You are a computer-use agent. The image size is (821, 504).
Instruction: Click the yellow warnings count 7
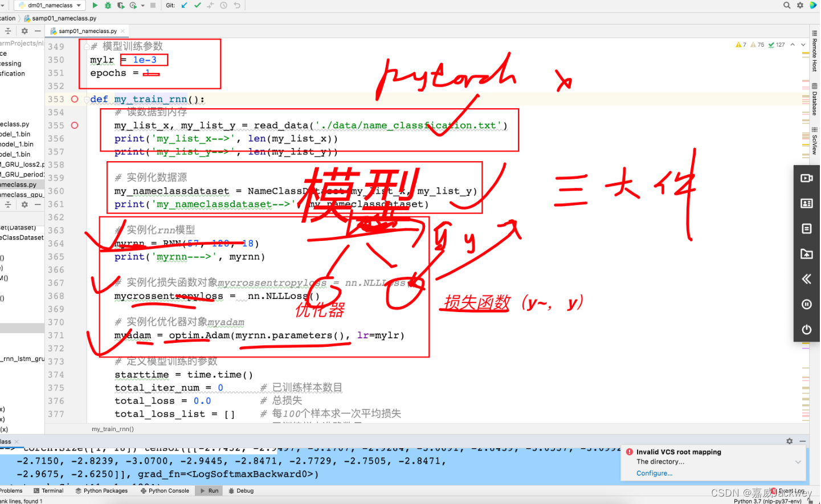click(x=741, y=44)
